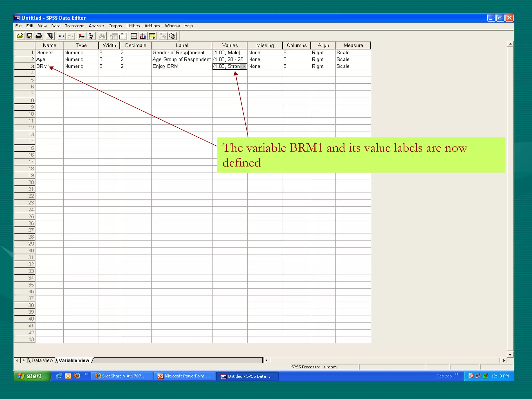Open the File menu
The image size is (532, 399).
(x=18, y=26)
